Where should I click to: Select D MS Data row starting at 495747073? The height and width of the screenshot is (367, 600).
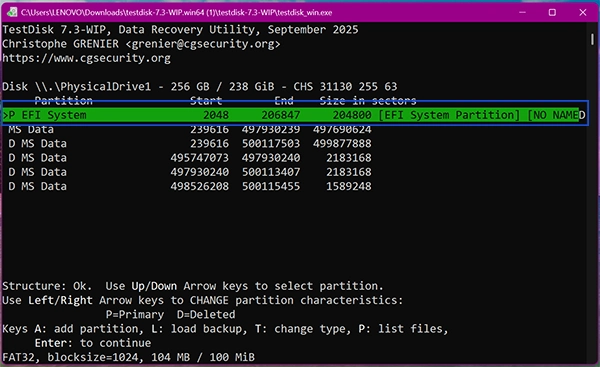pyautogui.click(x=189, y=158)
